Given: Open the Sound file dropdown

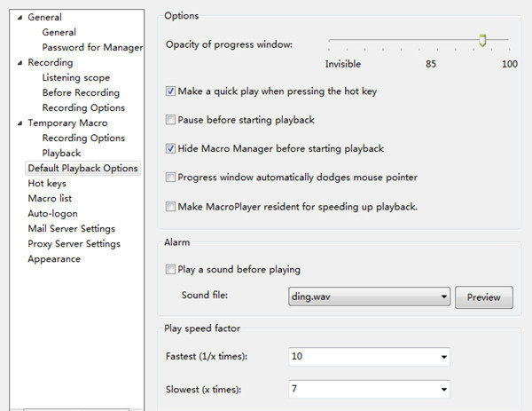Looking at the screenshot, I should pos(443,297).
